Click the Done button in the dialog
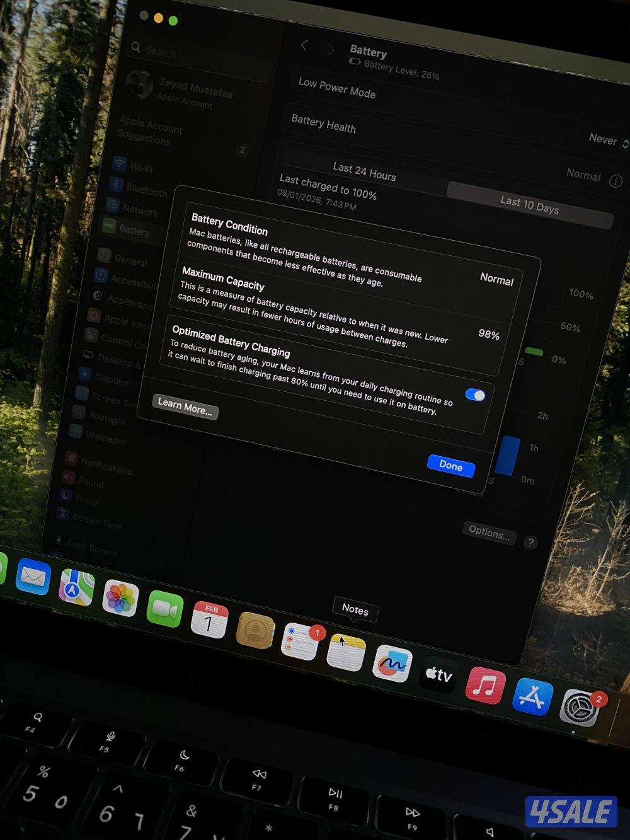This screenshot has height=840, width=630. (x=450, y=466)
